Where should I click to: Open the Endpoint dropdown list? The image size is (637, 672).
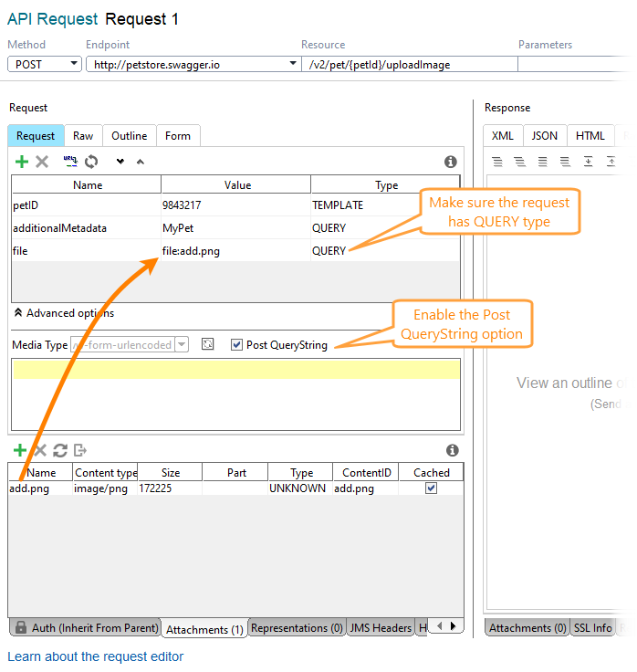(x=293, y=64)
